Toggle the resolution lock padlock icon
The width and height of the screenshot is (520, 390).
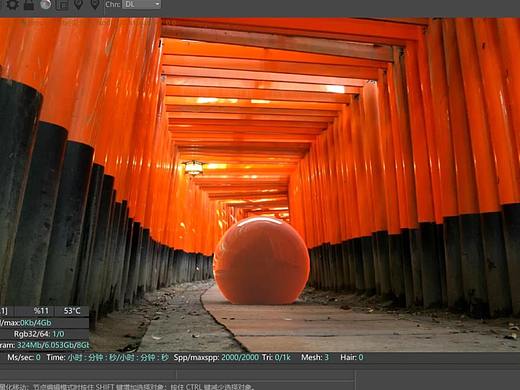pos(29,4)
